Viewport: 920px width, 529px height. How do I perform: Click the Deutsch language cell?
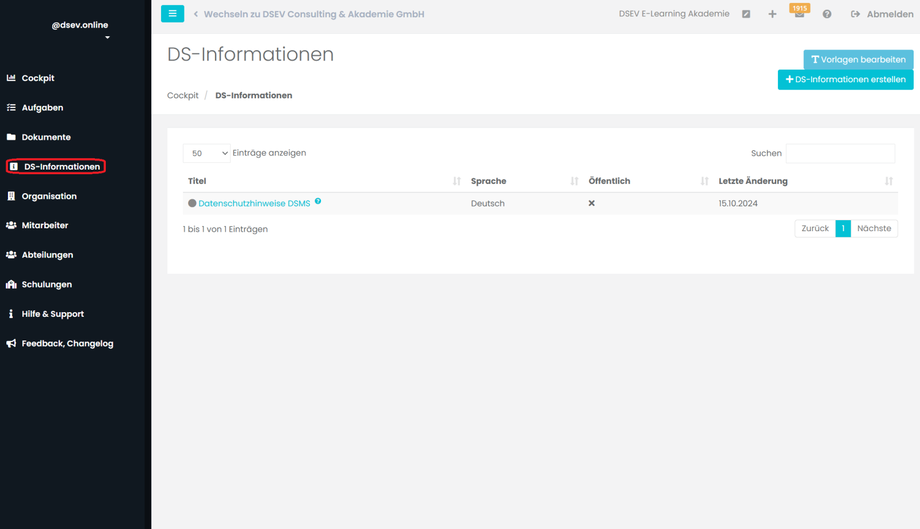[488, 204]
